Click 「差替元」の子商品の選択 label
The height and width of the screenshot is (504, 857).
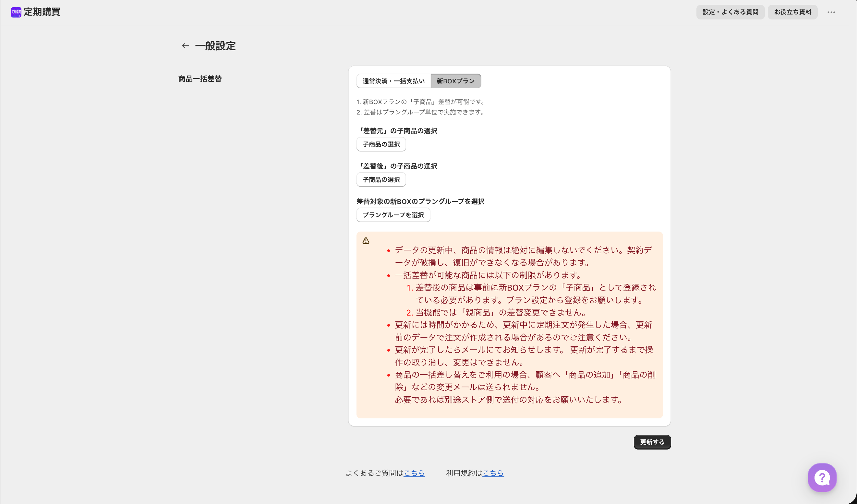tap(397, 131)
